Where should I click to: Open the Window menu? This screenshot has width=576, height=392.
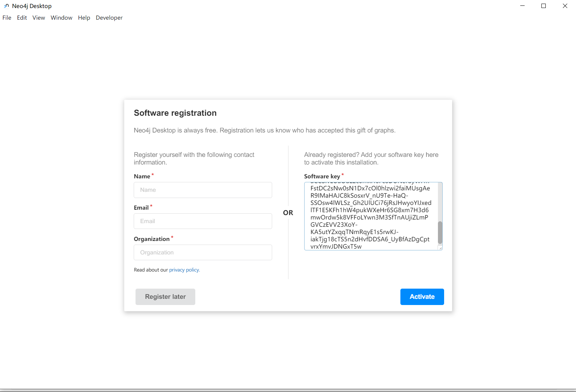(x=62, y=17)
